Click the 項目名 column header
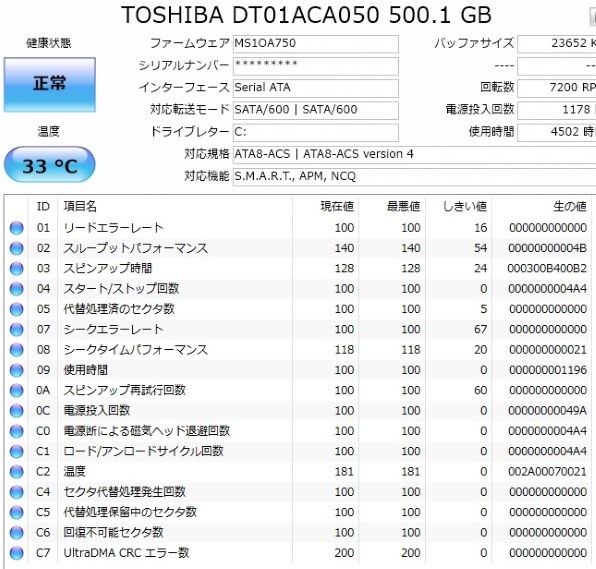Image resolution: width=596 pixels, height=569 pixels. [x=80, y=206]
